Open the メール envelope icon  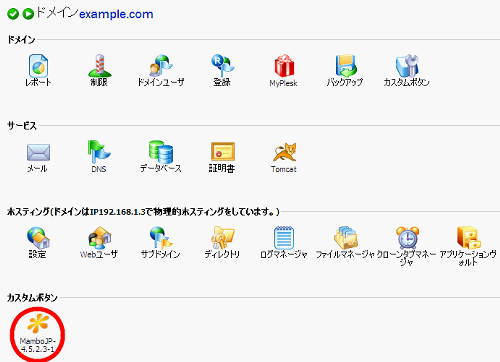tap(38, 153)
